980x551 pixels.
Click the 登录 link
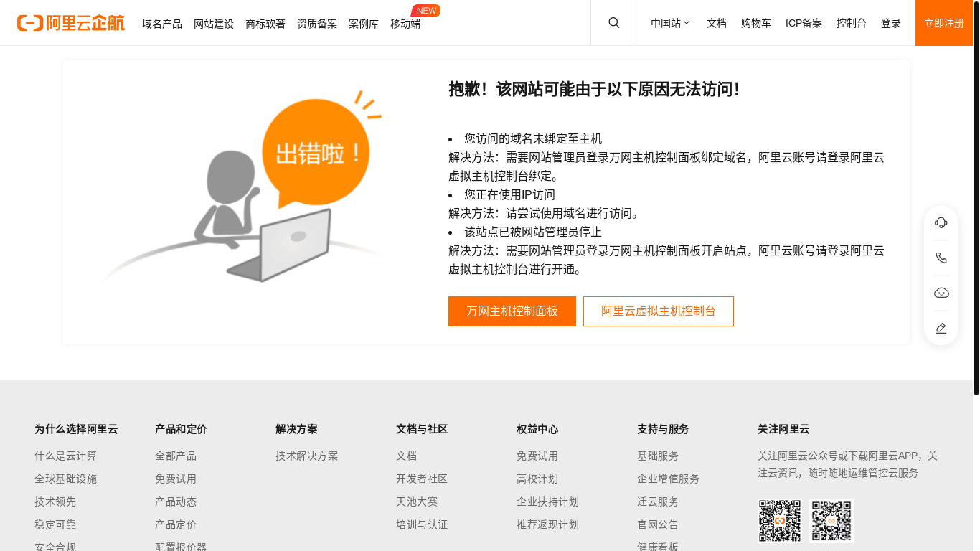click(891, 23)
